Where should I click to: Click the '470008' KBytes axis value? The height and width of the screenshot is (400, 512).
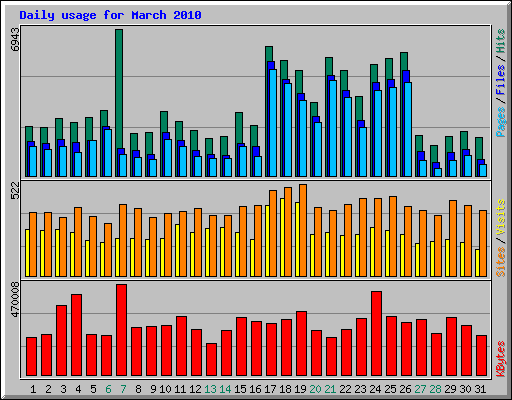[15, 300]
